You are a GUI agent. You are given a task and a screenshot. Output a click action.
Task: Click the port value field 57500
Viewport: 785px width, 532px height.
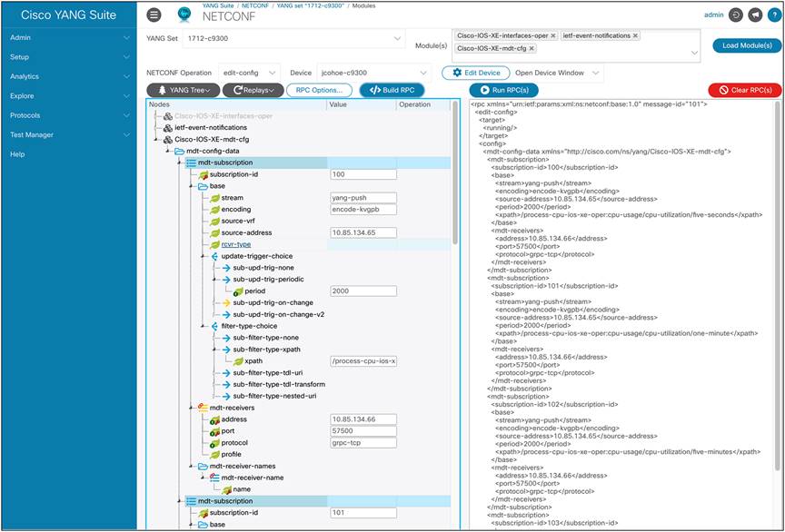coord(363,431)
